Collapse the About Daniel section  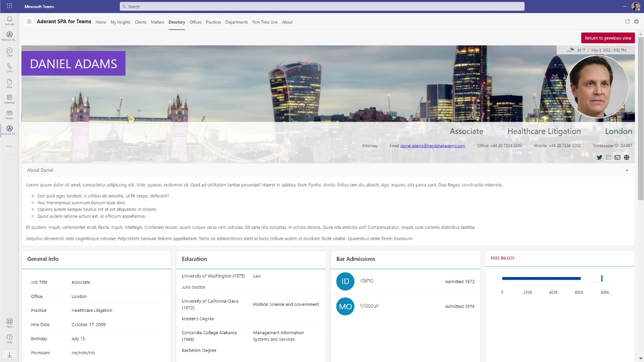(x=626, y=170)
